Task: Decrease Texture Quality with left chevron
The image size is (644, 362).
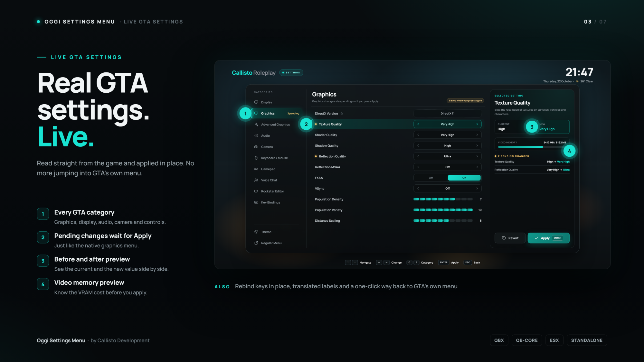Action: click(x=418, y=124)
